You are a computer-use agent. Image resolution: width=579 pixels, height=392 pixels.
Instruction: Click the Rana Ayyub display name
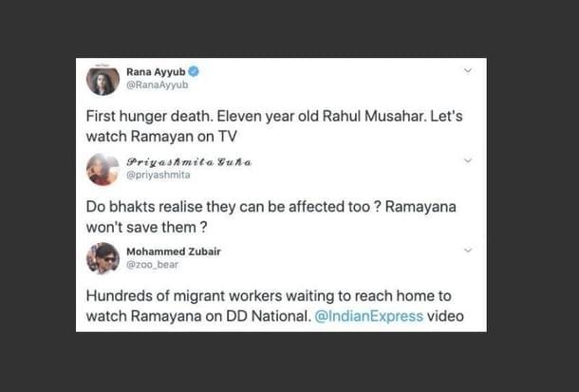coord(156,72)
